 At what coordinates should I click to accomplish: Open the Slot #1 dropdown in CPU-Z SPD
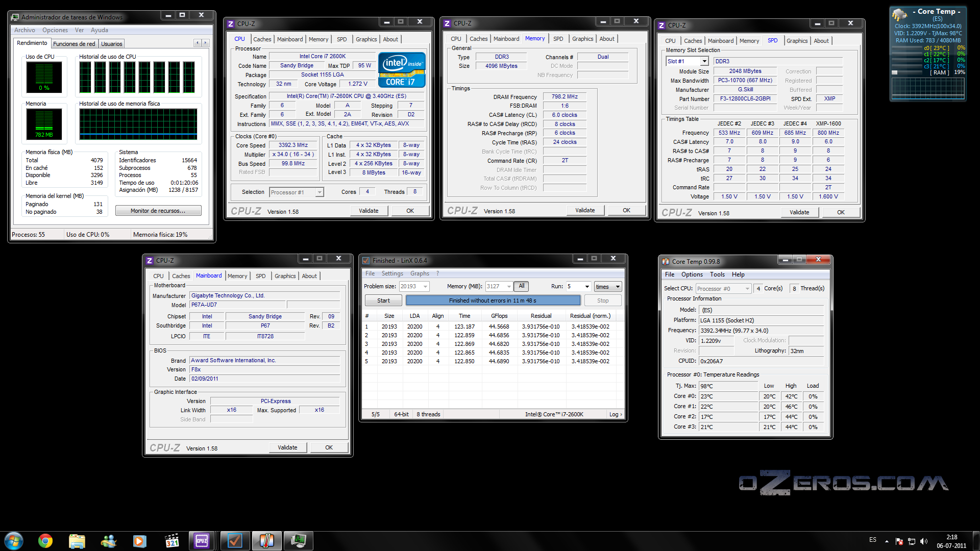[704, 61]
